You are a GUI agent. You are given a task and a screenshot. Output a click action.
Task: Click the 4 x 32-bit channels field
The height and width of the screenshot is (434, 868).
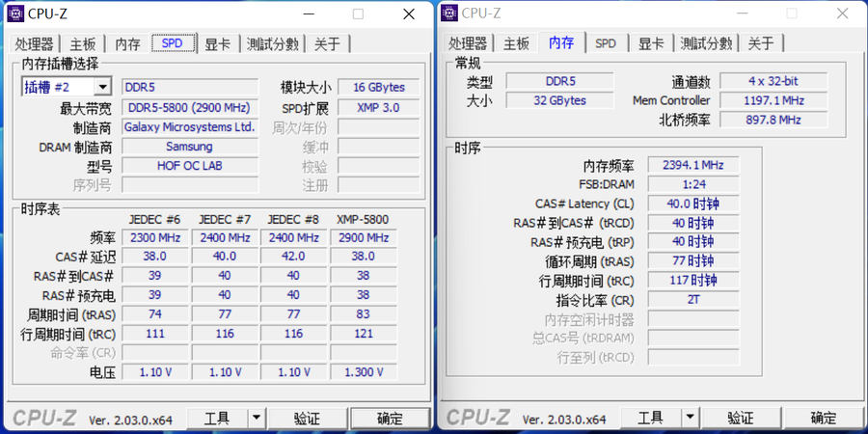pos(773,81)
